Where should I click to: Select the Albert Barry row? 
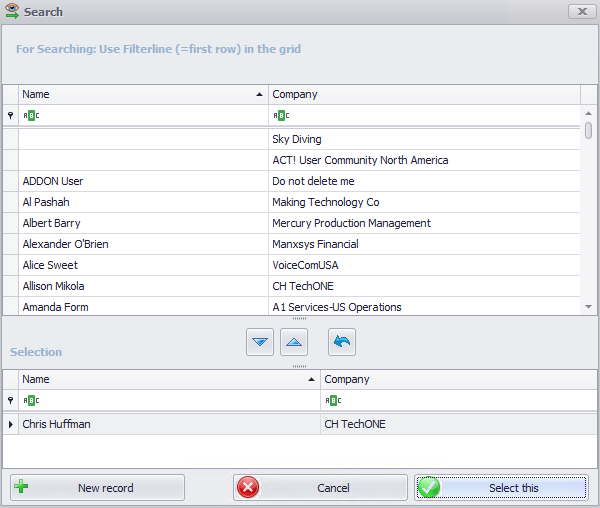(x=292, y=223)
